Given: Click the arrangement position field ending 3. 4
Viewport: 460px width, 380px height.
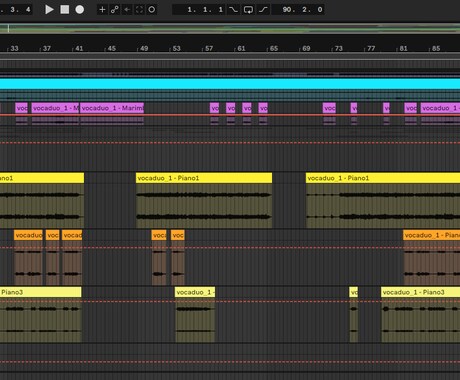Looking at the screenshot, I should click(16, 10).
